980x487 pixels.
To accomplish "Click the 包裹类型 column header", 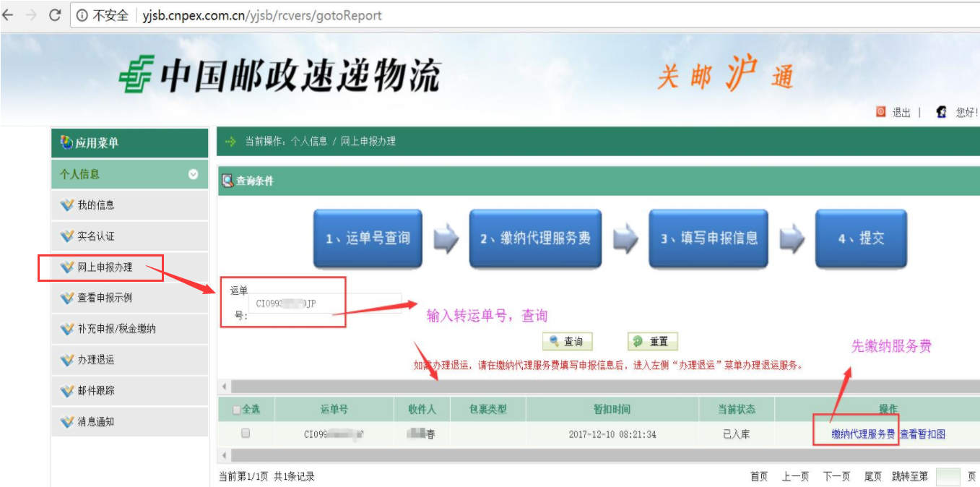I will [x=487, y=410].
